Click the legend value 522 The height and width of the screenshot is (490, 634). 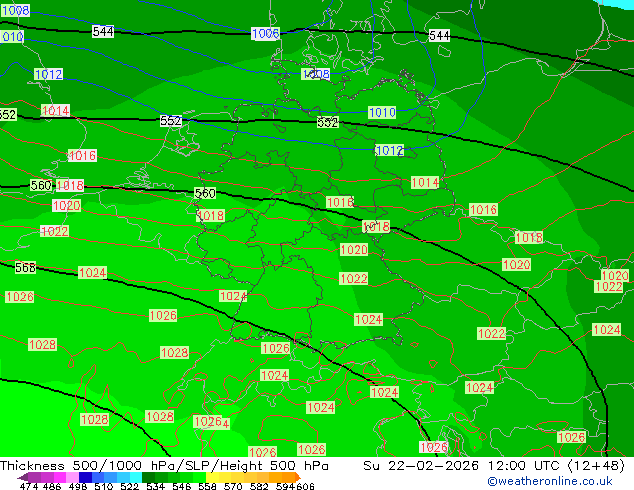click(x=129, y=486)
